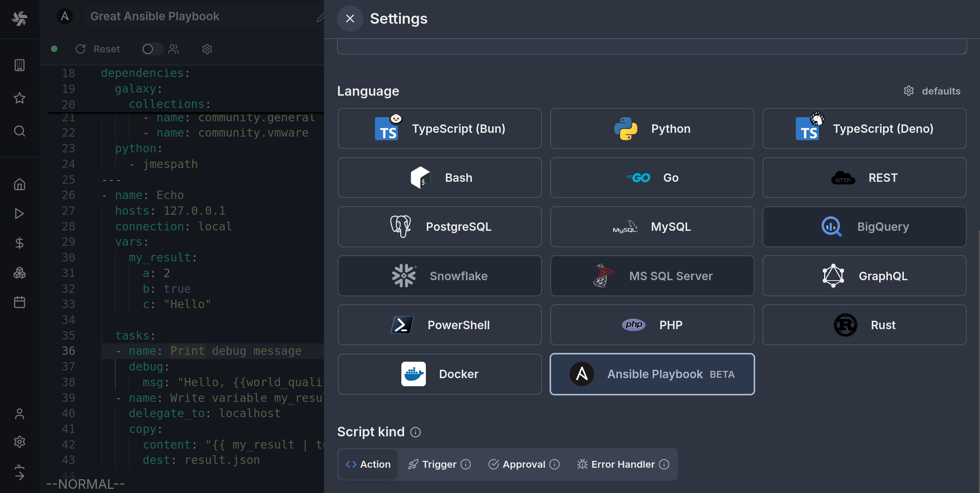
Task: Select the Docker language tile
Action: [x=439, y=374]
